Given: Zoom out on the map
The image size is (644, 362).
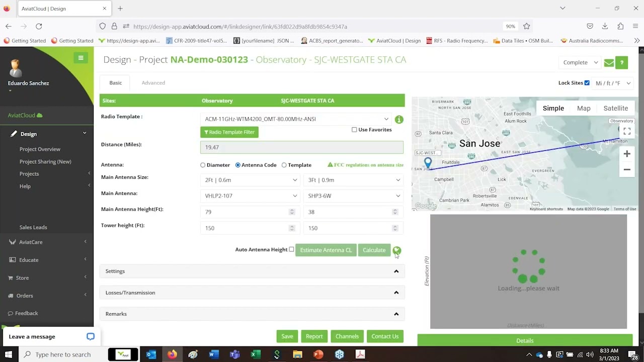Looking at the screenshot, I should pyautogui.click(x=627, y=169).
